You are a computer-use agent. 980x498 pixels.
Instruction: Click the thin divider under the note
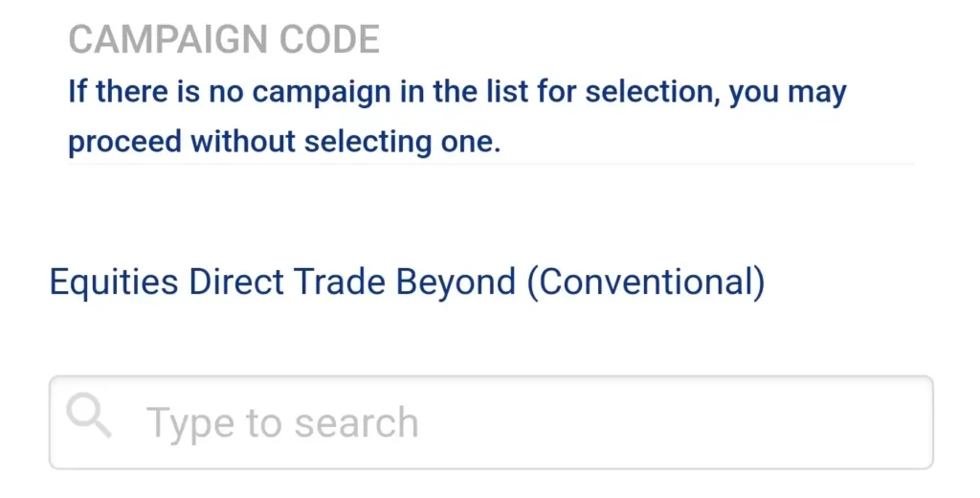click(491, 164)
